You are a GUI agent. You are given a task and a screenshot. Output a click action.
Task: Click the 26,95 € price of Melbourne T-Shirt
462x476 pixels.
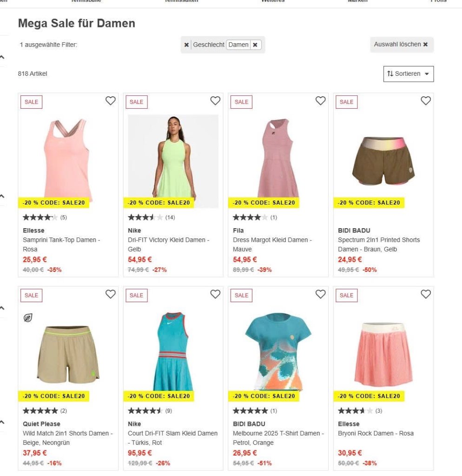tap(244, 453)
